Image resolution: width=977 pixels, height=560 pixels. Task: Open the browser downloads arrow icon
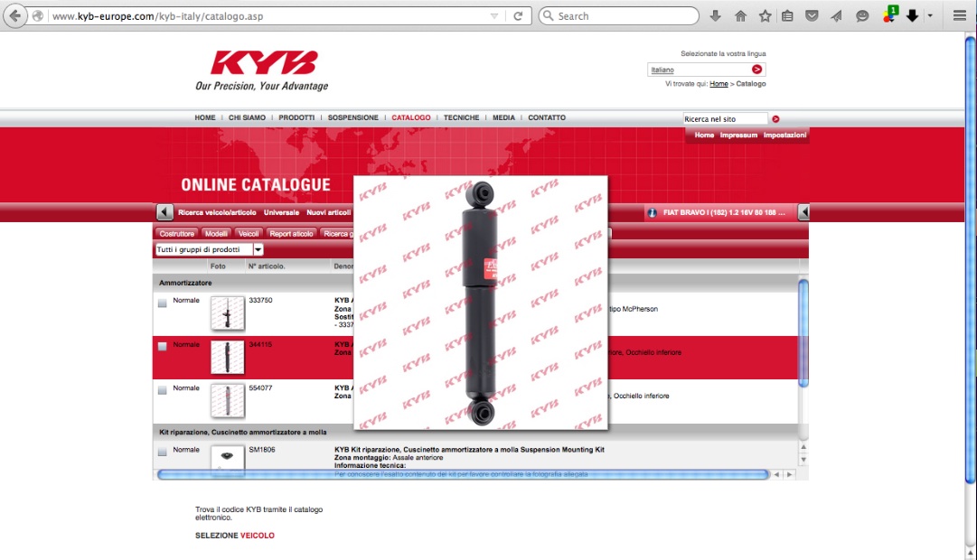click(x=715, y=16)
